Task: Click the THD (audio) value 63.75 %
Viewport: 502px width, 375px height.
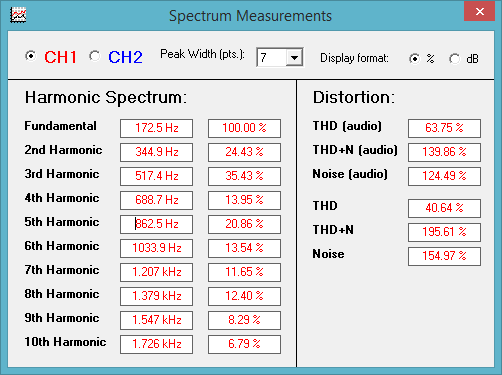Action: tap(444, 128)
